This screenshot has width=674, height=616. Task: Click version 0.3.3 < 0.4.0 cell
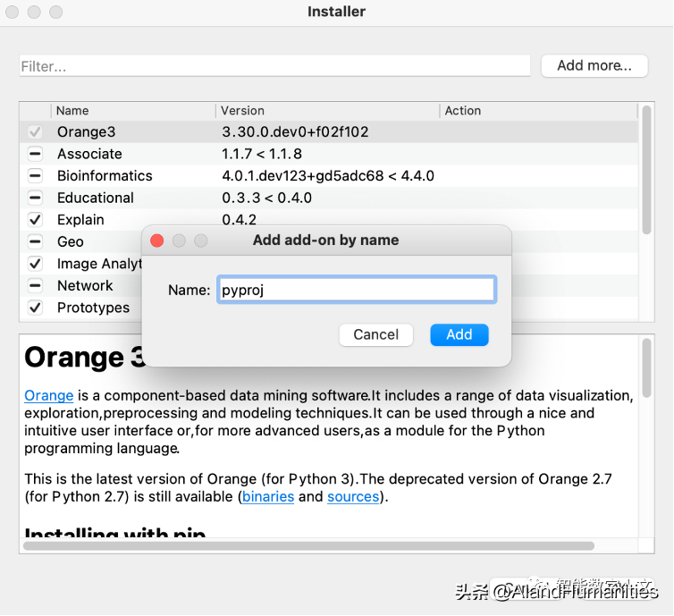pyautogui.click(x=266, y=198)
